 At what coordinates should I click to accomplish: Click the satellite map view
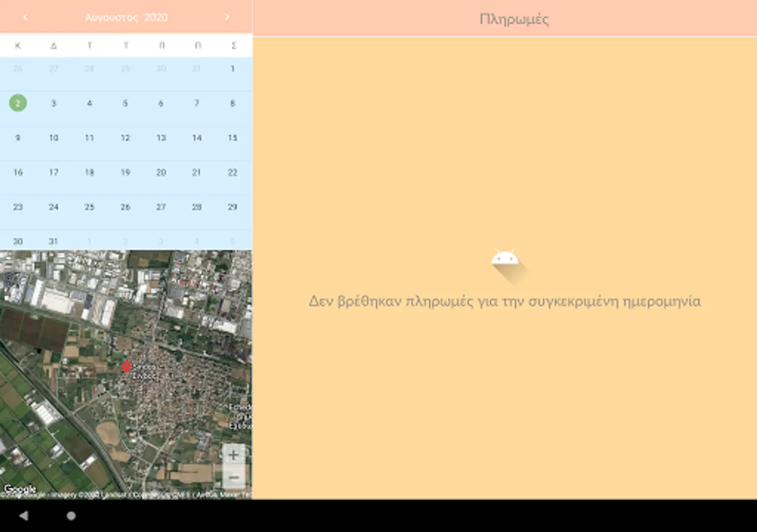126,375
